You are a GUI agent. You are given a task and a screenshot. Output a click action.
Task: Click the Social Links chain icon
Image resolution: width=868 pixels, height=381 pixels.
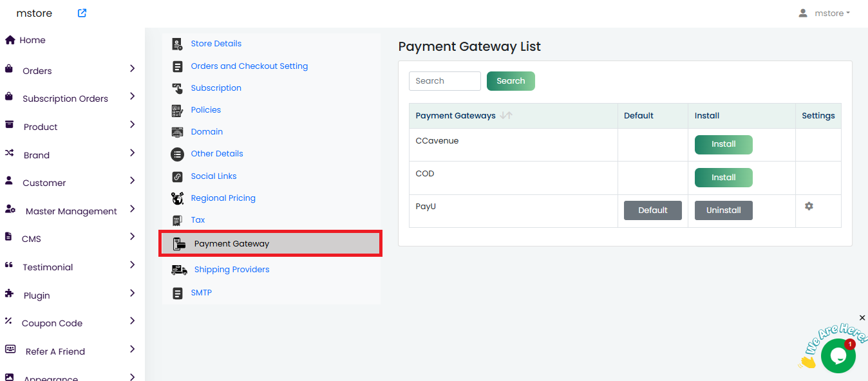tap(177, 176)
